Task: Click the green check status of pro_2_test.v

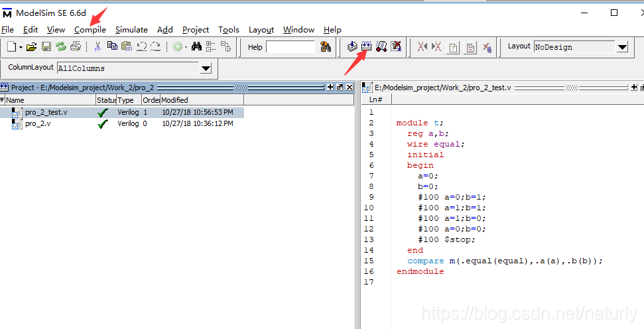Action: click(103, 113)
